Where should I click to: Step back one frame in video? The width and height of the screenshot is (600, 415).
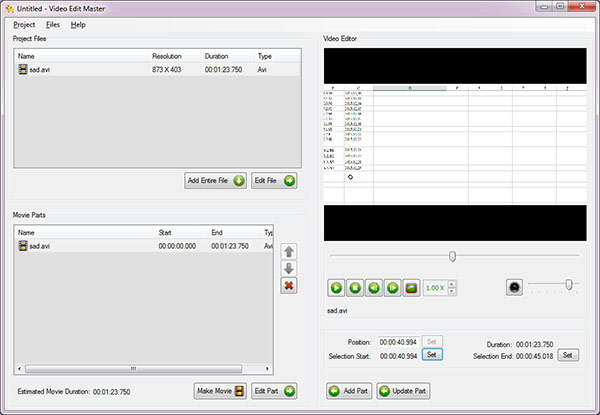tap(374, 288)
